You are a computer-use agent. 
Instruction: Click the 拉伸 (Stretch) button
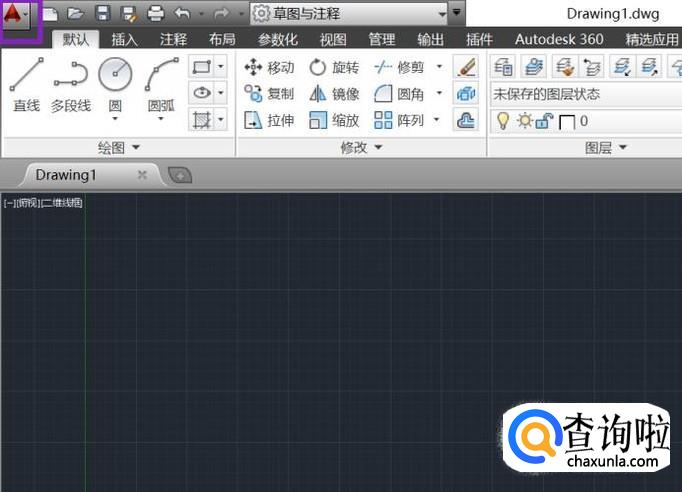click(269, 120)
